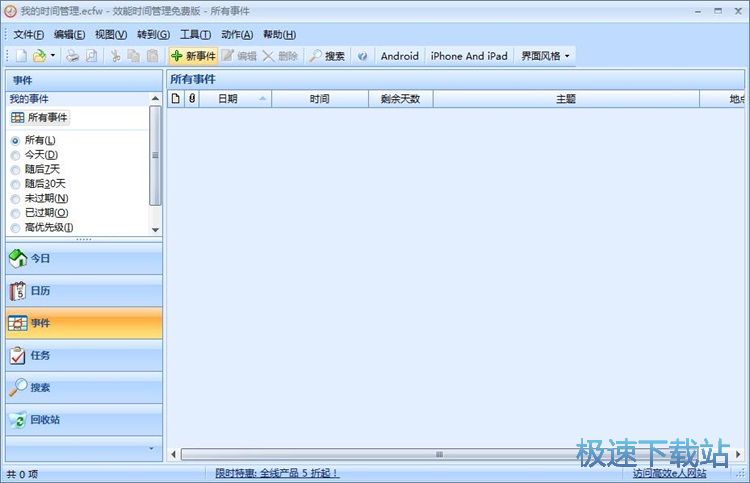Click the iPhone And iPad button
750x483 pixels.
[x=469, y=56]
